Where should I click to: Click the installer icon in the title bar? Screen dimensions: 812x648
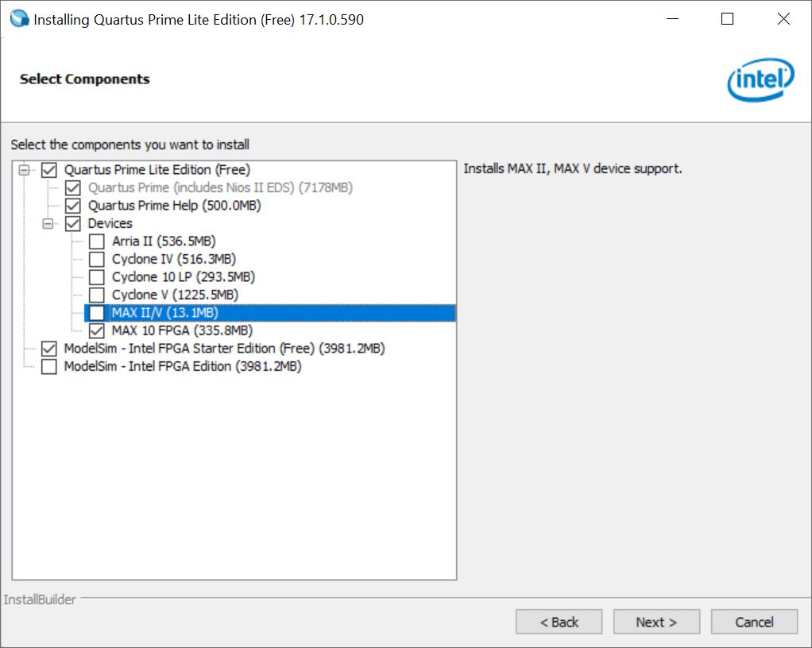point(19,20)
